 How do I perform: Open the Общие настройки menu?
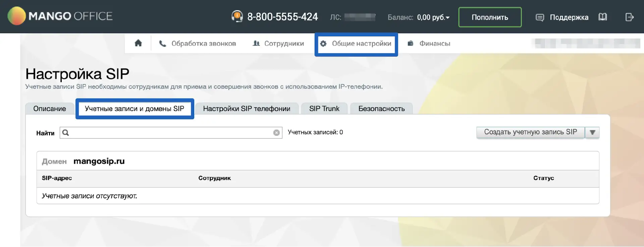pyautogui.click(x=356, y=44)
